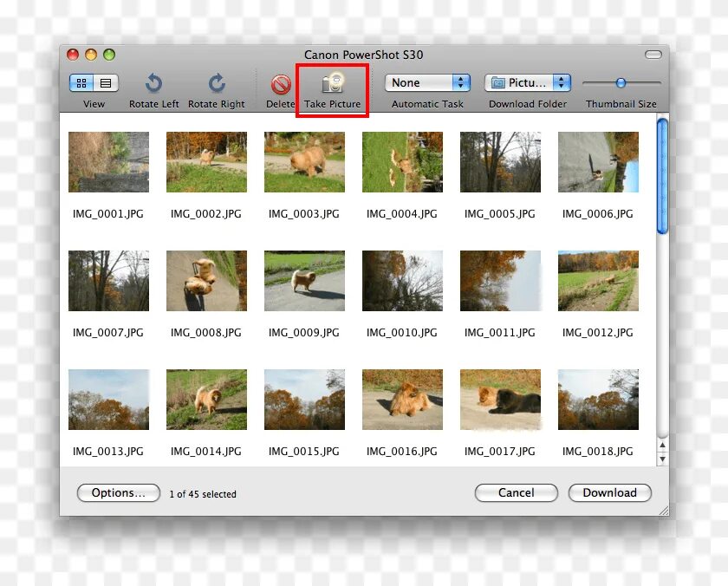Switch to list view
This screenshot has height=586, width=728.
pos(106,83)
